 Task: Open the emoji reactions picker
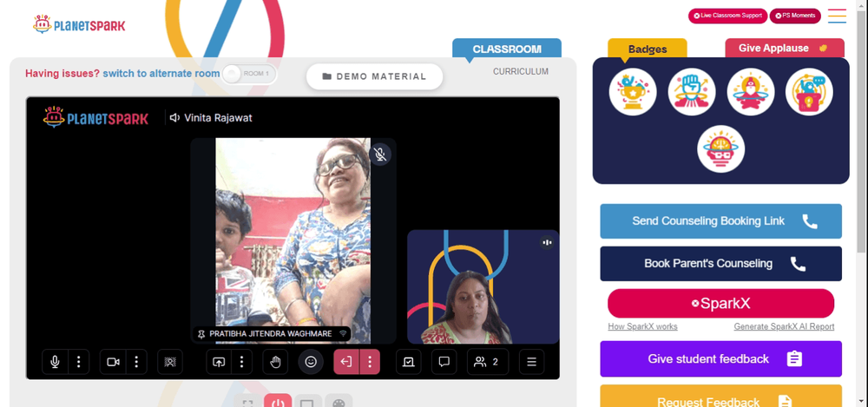tap(311, 362)
